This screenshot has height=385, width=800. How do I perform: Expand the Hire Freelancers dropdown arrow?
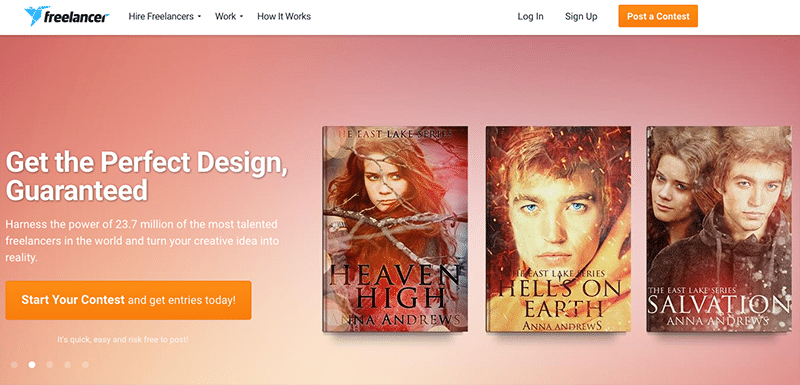199,17
